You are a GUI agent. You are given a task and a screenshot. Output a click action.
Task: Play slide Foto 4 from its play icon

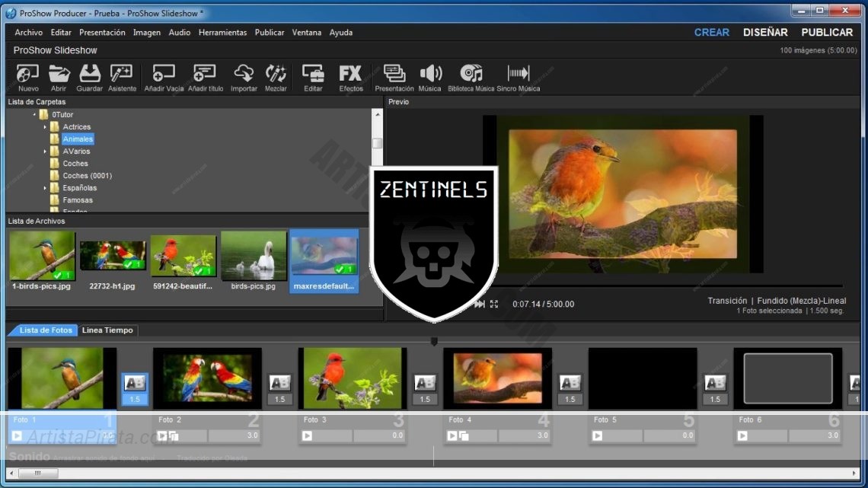coord(452,436)
